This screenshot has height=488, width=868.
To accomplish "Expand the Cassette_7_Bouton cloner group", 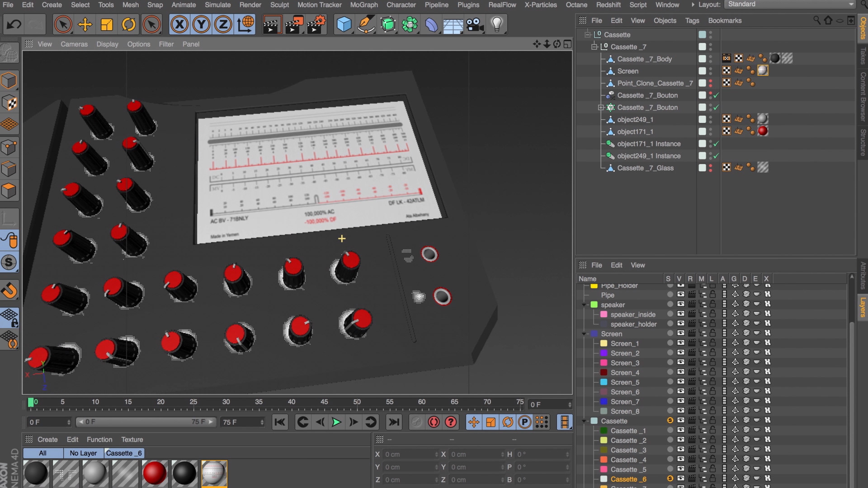I will coord(601,108).
